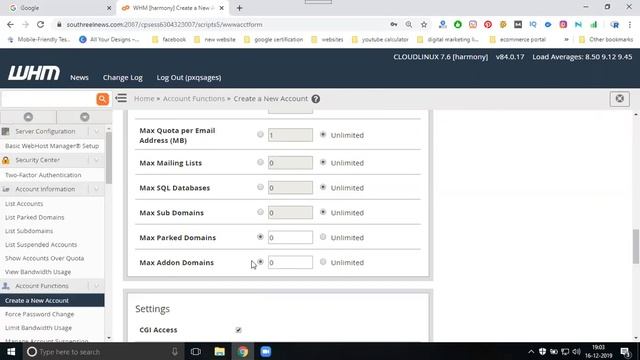Open Chrome three-dot menu
The height and width of the screenshot is (360, 640).
point(630,24)
